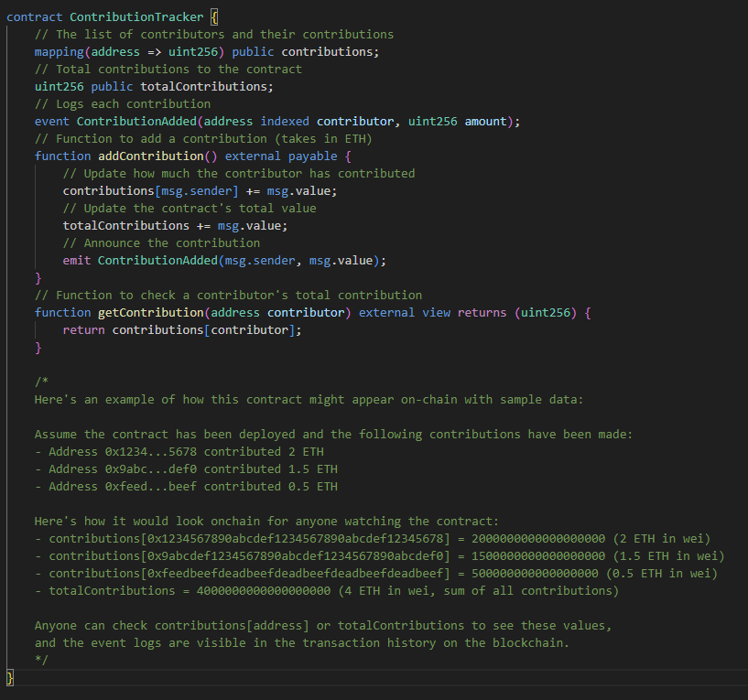Viewport: 748px width, 700px height.
Task: Click the comment 'Logs each contribution'
Action: point(123,104)
